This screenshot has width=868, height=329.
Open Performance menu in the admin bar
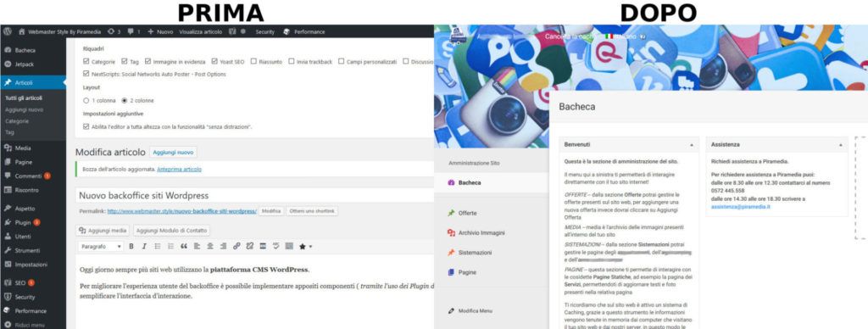tap(304, 31)
